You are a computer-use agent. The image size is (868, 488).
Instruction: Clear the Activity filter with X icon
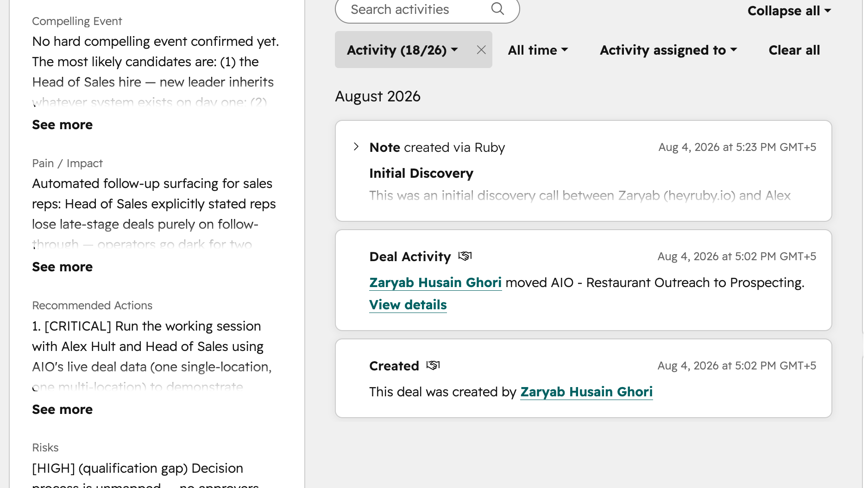[x=481, y=50]
